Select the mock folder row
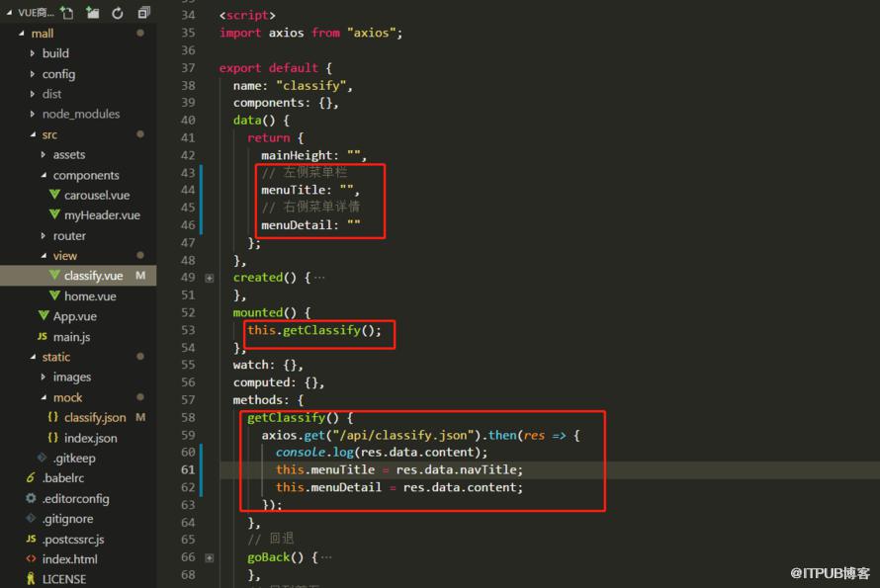Screen dimensions: 880x588 click(x=78, y=397)
